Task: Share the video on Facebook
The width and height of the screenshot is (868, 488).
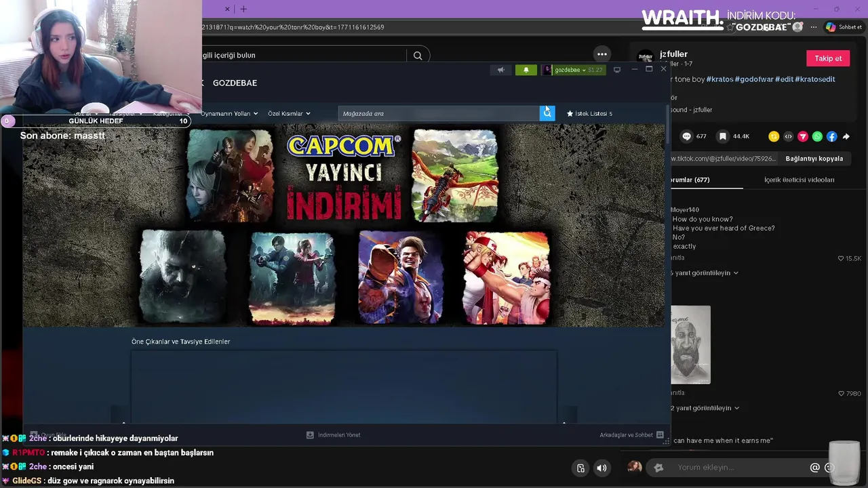Action: pos(832,136)
